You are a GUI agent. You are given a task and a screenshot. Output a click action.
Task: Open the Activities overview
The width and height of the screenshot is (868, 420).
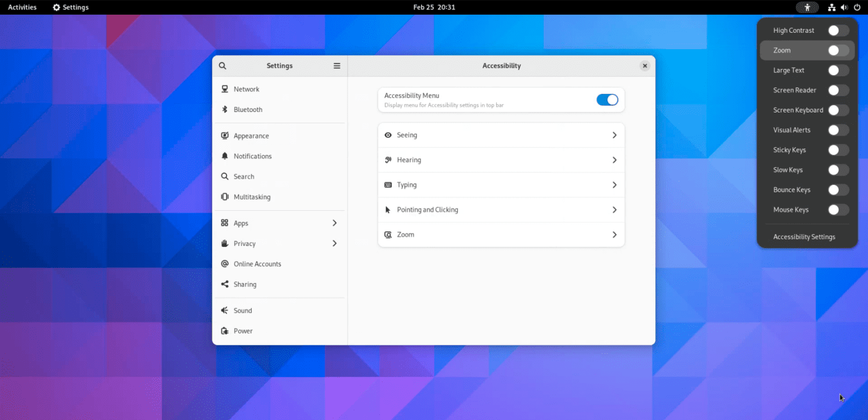point(22,7)
